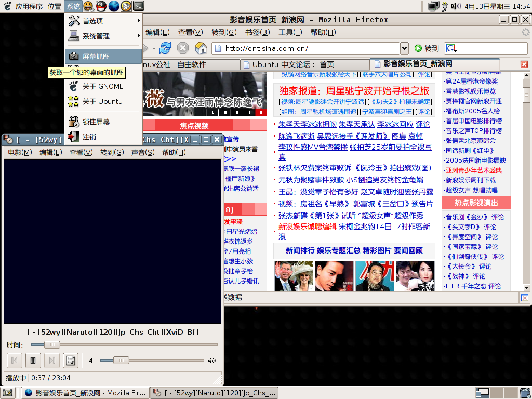
Task: Open link 第24届香港金像奖
Action: click(x=472, y=82)
